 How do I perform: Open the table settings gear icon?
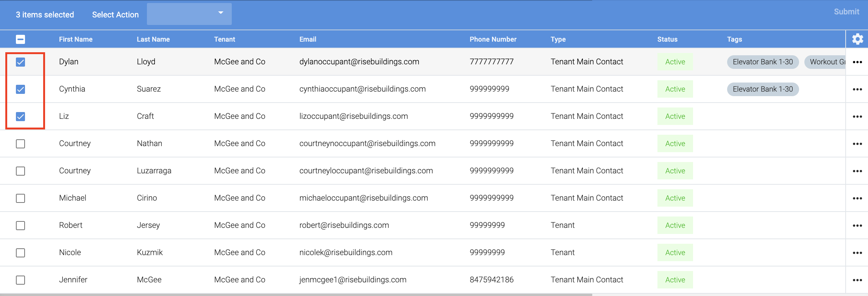(857, 39)
